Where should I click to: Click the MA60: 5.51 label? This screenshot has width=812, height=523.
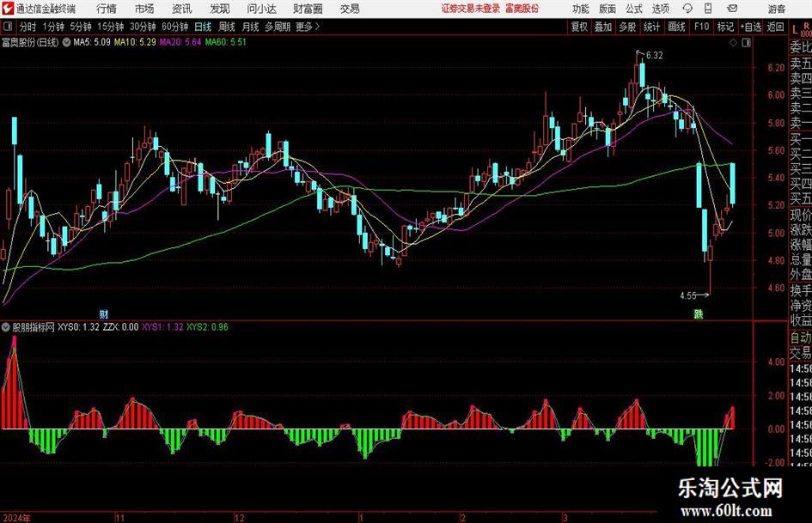click(x=226, y=42)
